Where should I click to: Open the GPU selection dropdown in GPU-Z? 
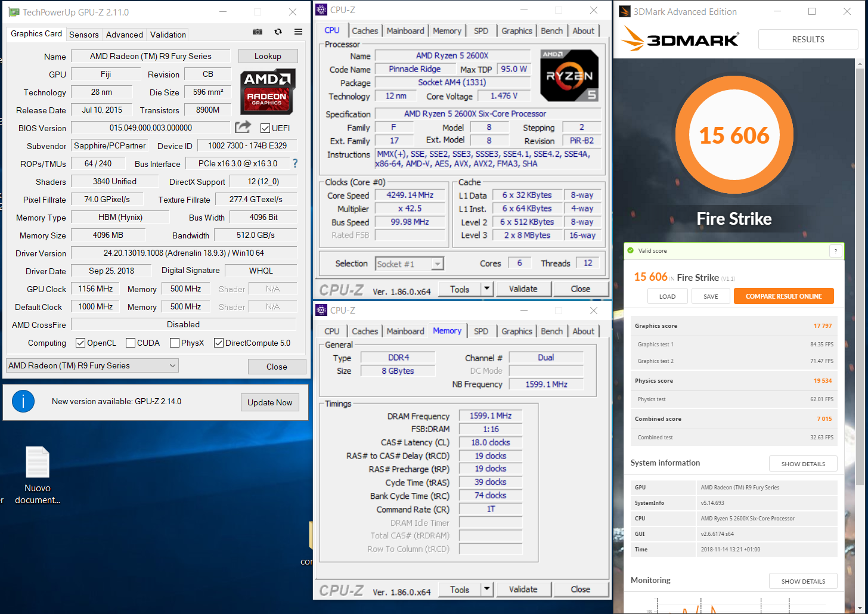(x=92, y=365)
